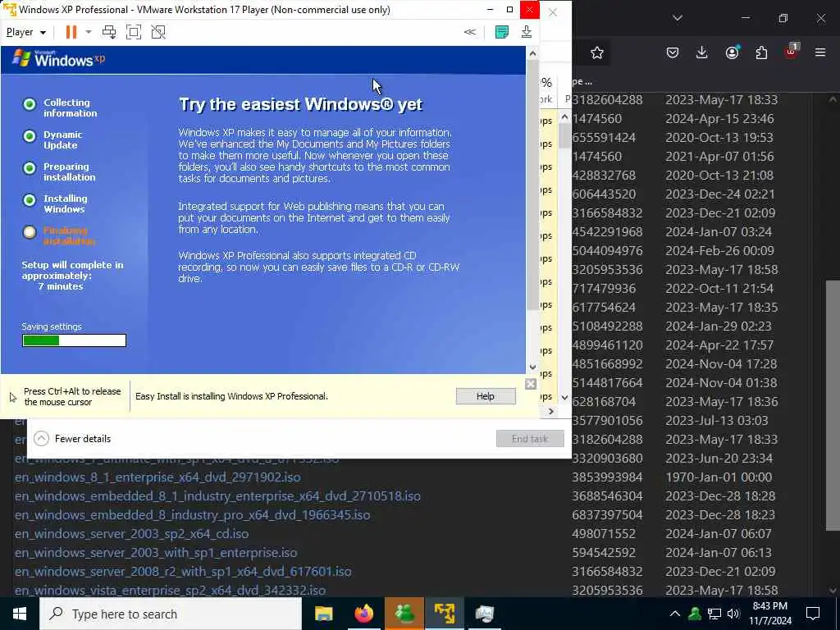The height and width of the screenshot is (630, 840).
Task: Click the green tray icon beside chevron
Action: [x=695, y=614]
